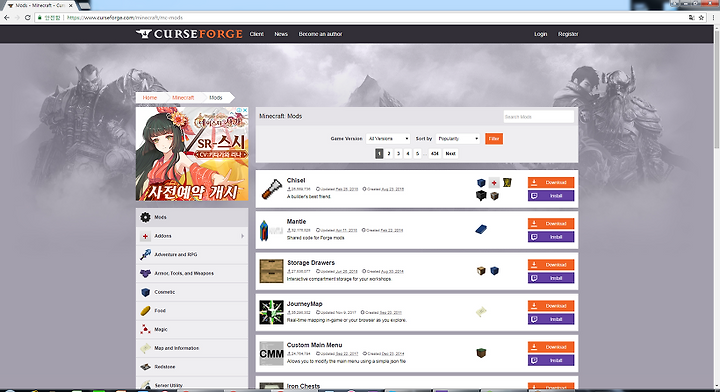
Task: Open the News link in top navigation
Action: click(x=281, y=34)
